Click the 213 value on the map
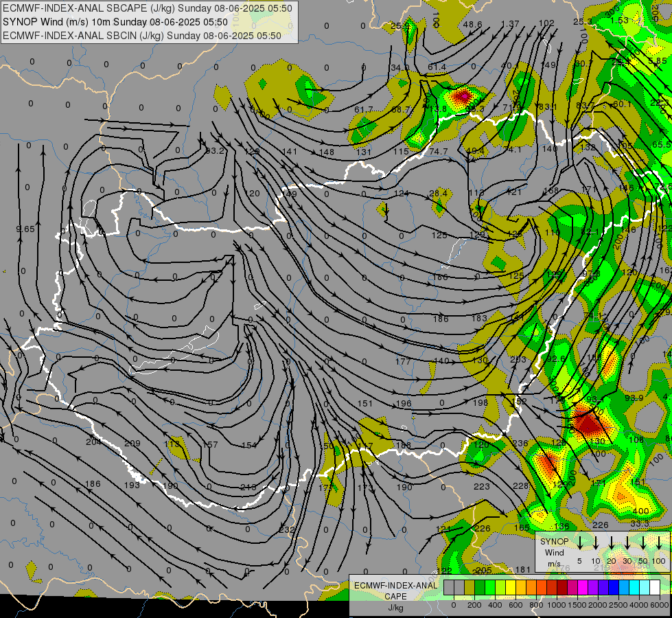Viewport: 672px width, 618px height. coord(248,487)
